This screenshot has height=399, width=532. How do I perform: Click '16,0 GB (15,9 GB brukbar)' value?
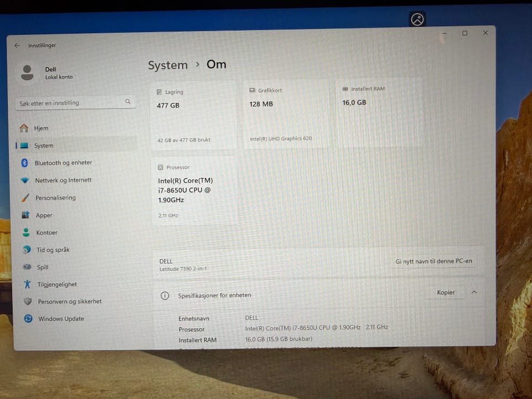click(279, 339)
